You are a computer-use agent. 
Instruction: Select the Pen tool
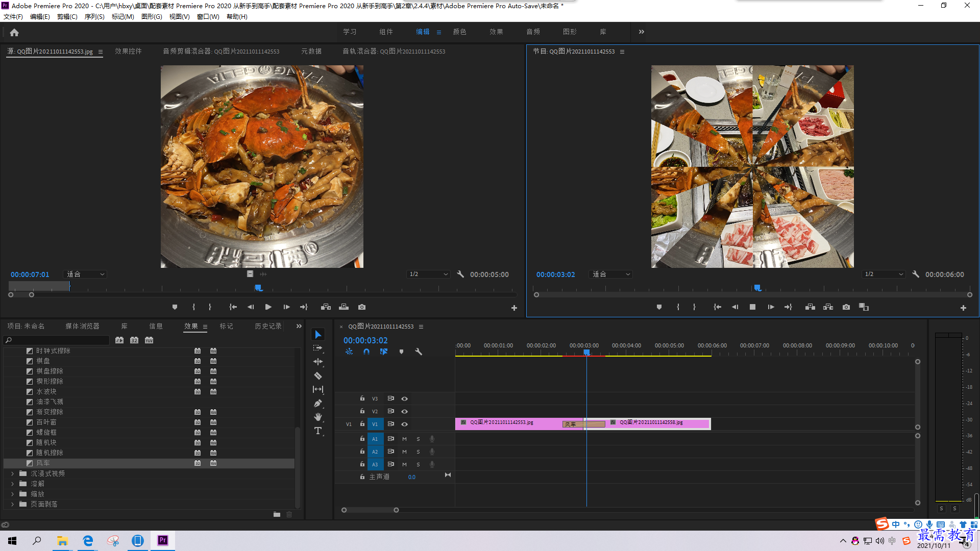[318, 403]
